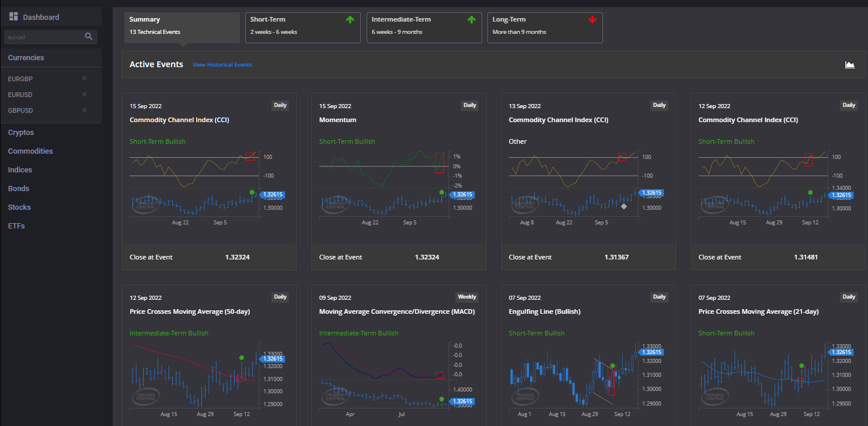The image size is (868, 426).
Task: Click the 1.32615 price label on the CCI chart
Action: coord(273,195)
